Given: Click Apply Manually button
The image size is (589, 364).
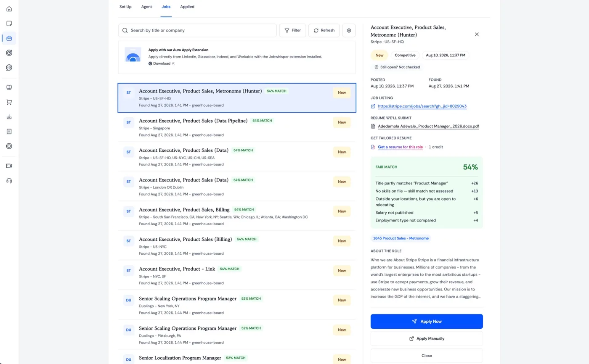Looking at the screenshot, I should [427, 338].
